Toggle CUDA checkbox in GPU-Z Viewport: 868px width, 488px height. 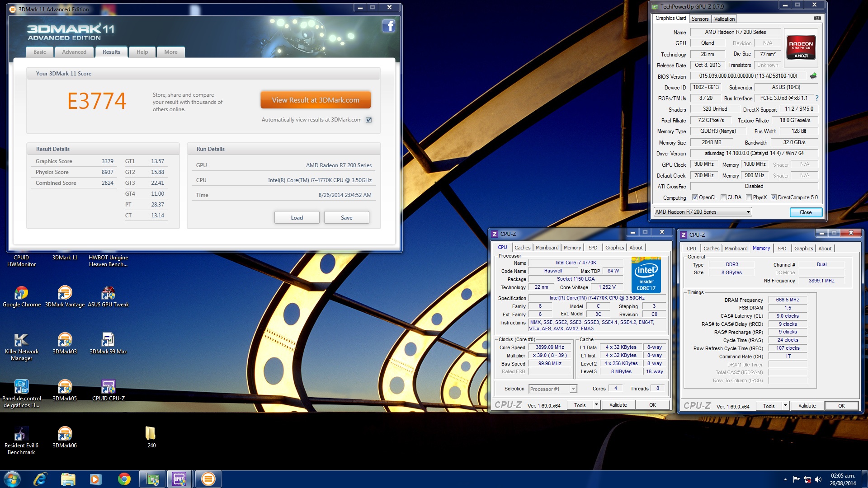723,197
